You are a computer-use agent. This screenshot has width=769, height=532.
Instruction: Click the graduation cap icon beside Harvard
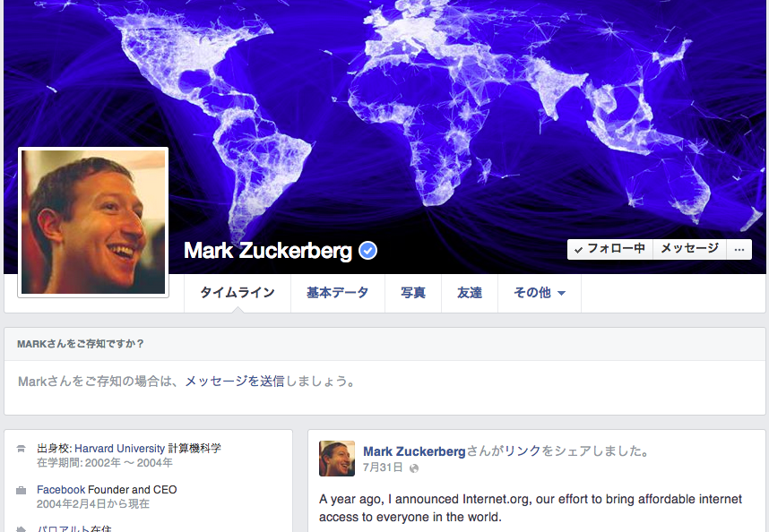[21, 449]
